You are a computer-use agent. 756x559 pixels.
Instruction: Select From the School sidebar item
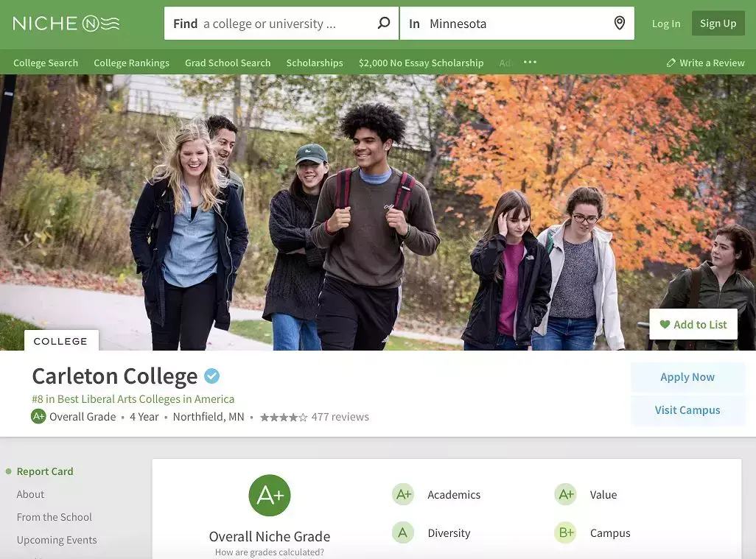pos(54,516)
